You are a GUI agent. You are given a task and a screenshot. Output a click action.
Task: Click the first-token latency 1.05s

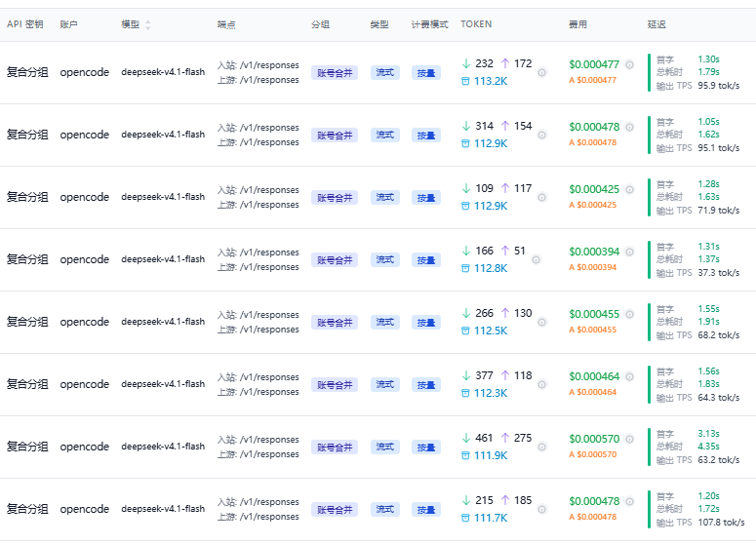click(x=708, y=122)
